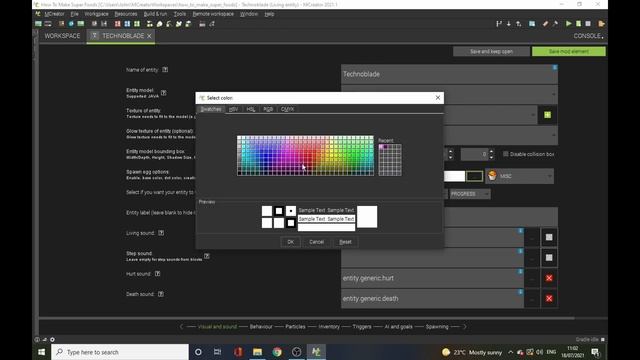This screenshot has height=360, width=640.
Task: Expand the Glow texture dropdown arrow
Action: (x=553, y=135)
